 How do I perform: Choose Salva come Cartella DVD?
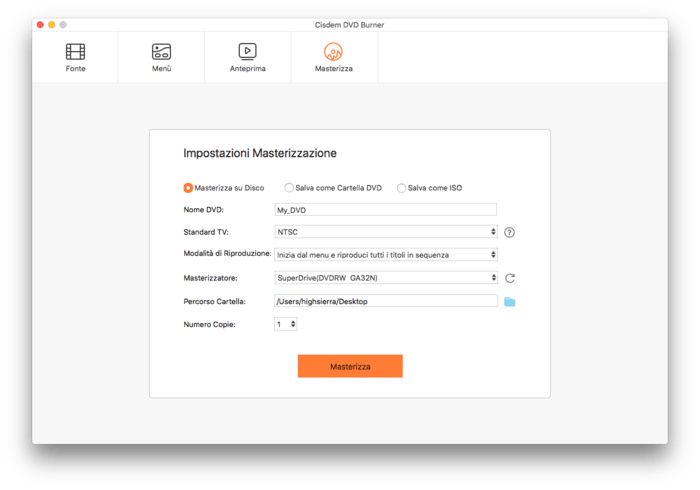click(289, 187)
